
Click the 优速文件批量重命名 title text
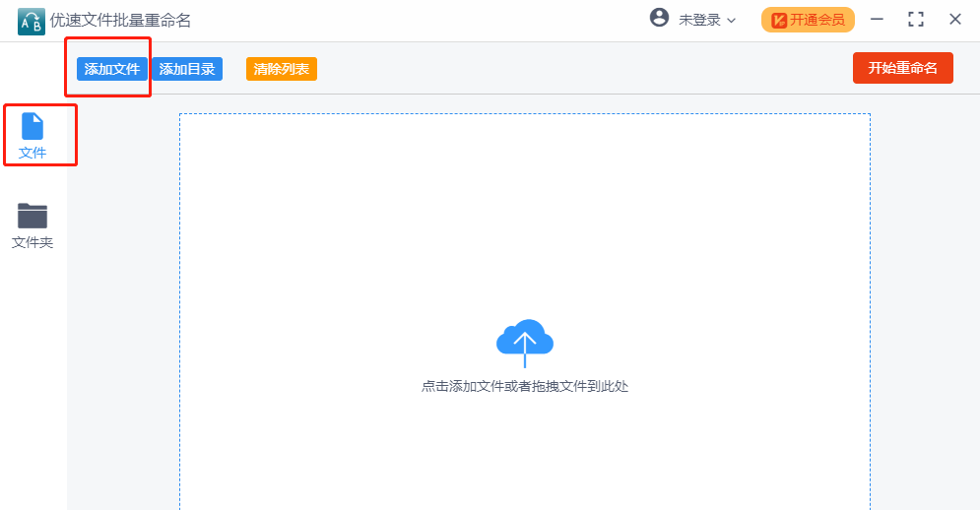(120, 21)
